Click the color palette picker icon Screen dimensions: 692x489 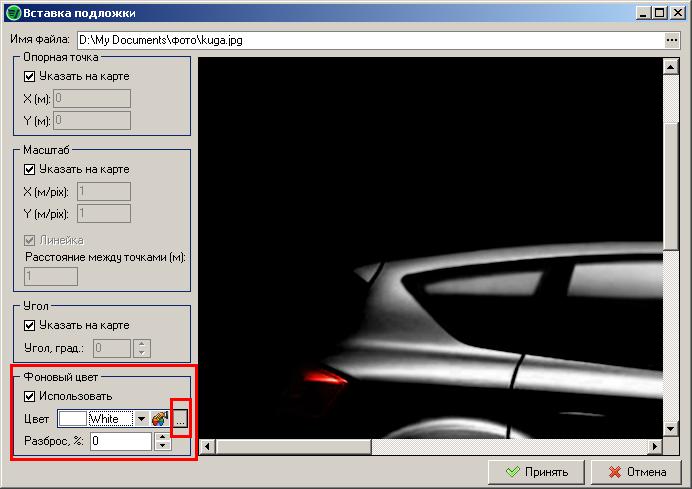(x=159, y=419)
